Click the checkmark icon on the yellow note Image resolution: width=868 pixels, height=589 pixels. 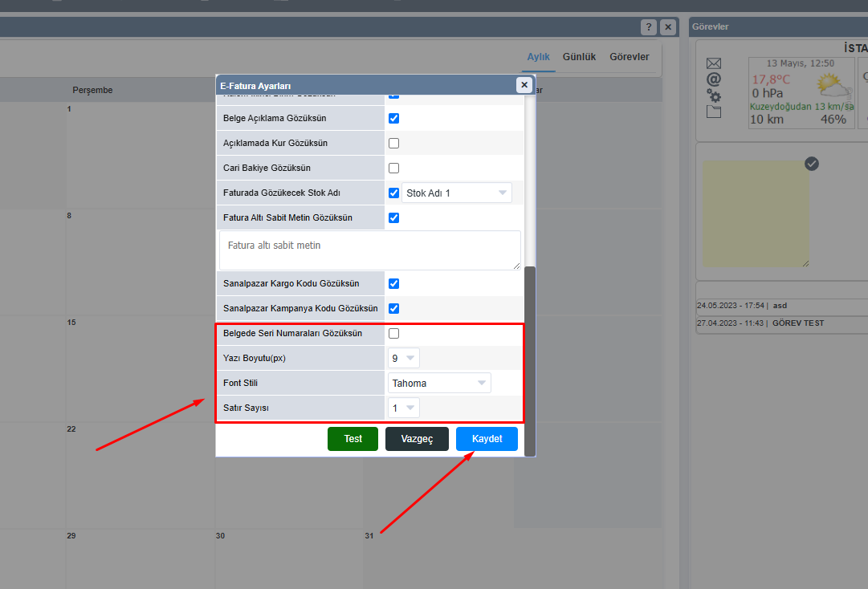tap(812, 164)
